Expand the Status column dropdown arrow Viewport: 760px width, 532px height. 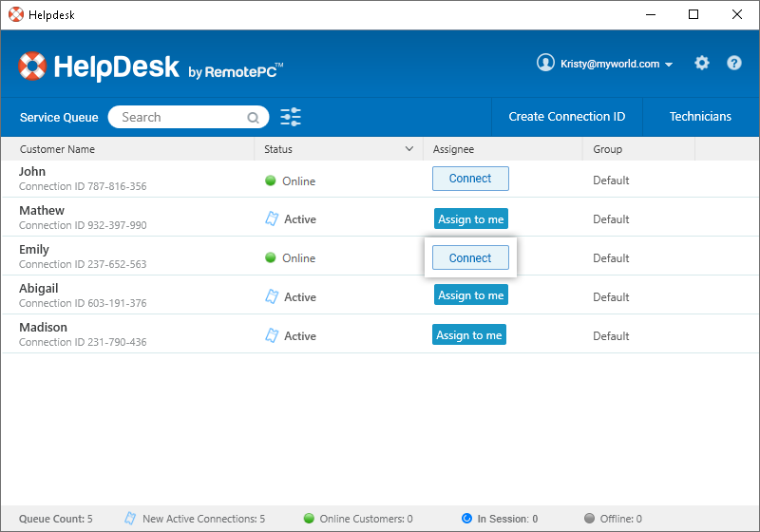coord(409,149)
